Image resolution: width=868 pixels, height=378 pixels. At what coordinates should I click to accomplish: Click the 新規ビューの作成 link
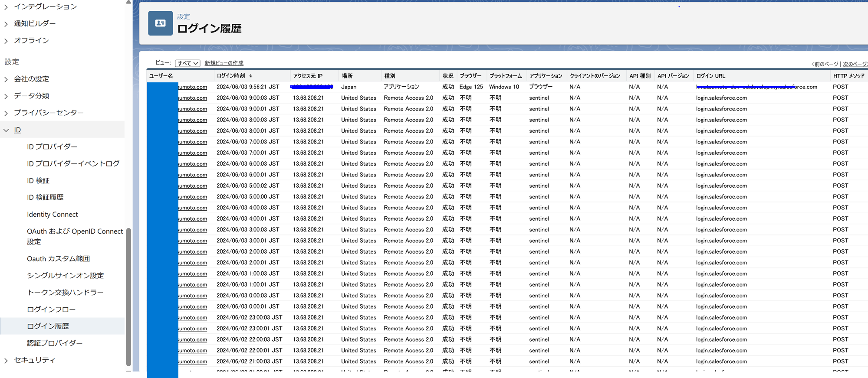click(x=224, y=63)
